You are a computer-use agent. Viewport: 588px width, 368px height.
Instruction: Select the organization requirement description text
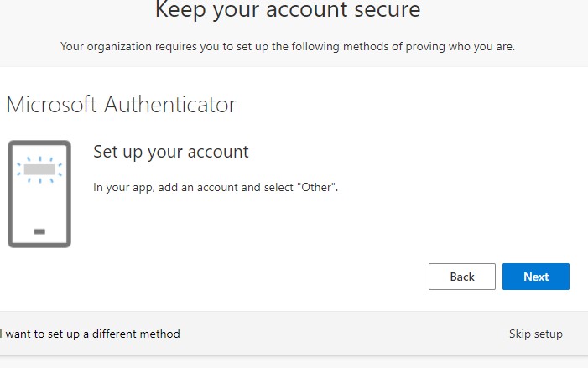pyautogui.click(x=288, y=46)
